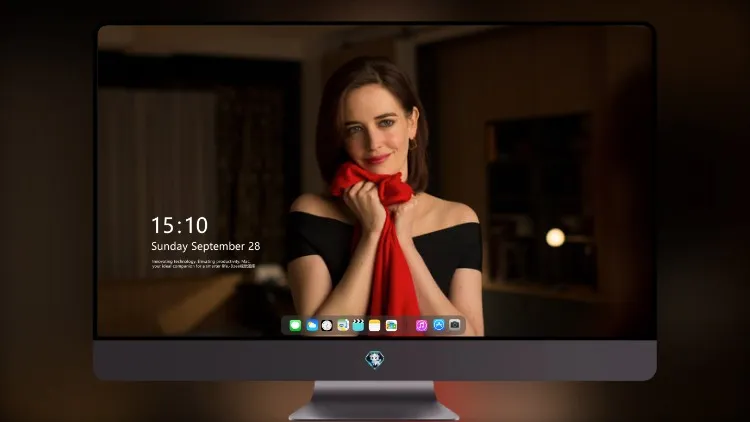
Task: Open the Camera app in dock
Action: pos(455,325)
